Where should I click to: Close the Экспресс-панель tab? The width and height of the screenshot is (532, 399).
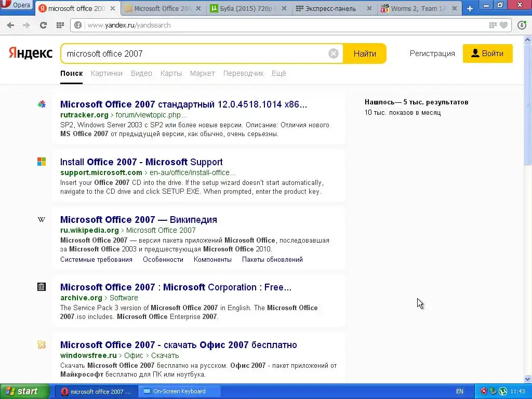(369, 8)
